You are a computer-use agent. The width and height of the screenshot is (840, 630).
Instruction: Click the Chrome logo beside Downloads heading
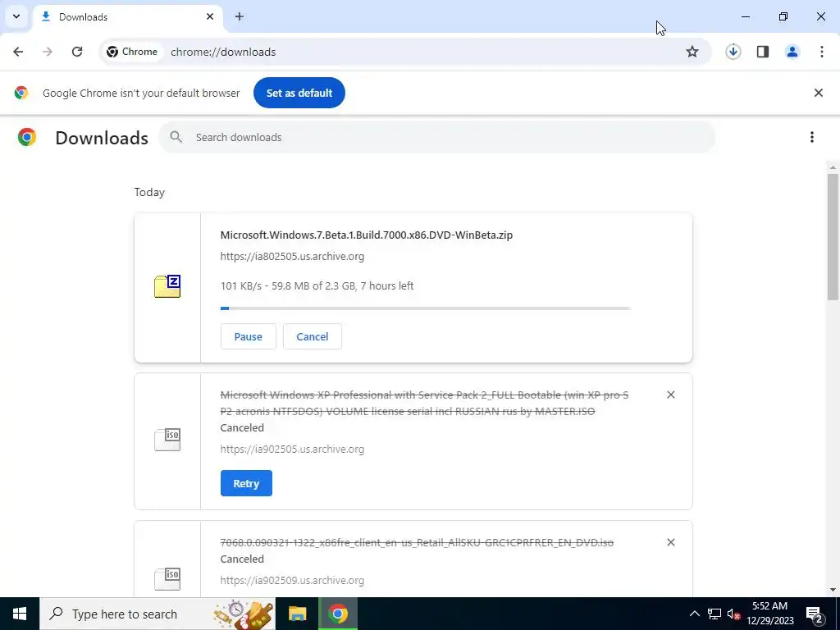click(27, 137)
